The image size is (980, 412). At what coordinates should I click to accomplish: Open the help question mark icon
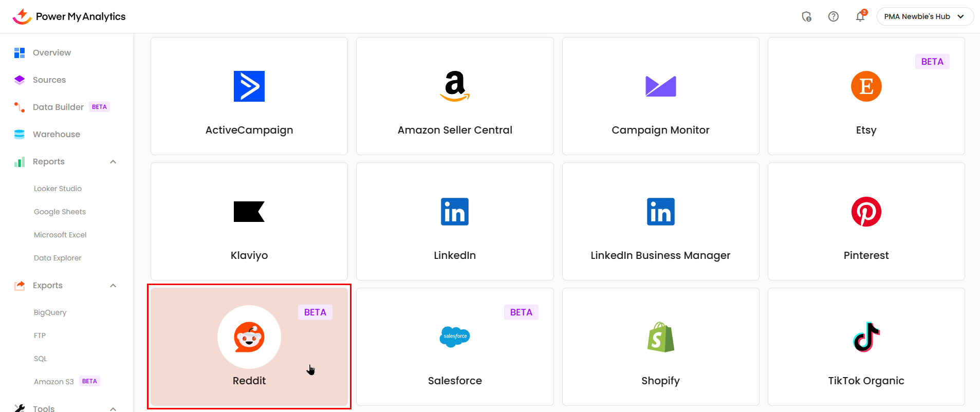pyautogui.click(x=833, y=16)
